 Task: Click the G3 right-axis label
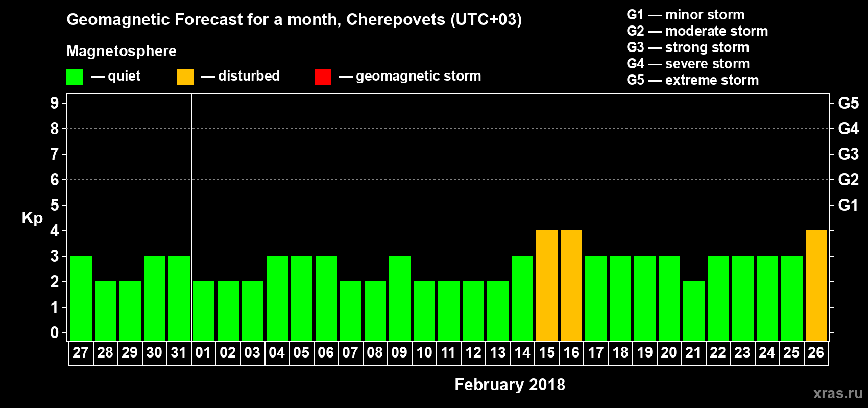coord(849,154)
